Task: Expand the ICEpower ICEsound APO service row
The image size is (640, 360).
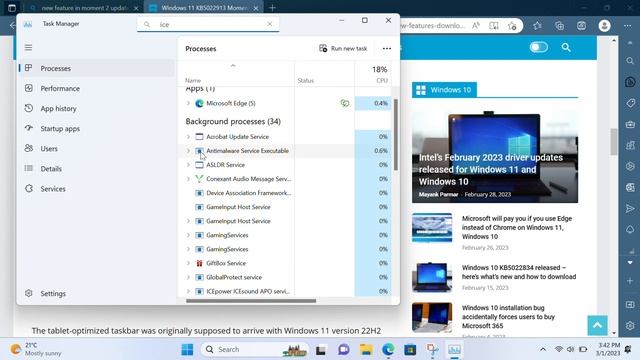Action: point(188,291)
